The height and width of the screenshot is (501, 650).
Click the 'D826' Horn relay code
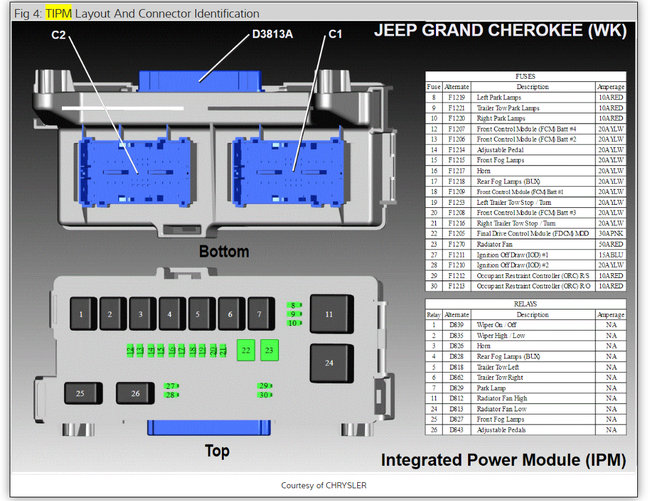[x=456, y=346]
